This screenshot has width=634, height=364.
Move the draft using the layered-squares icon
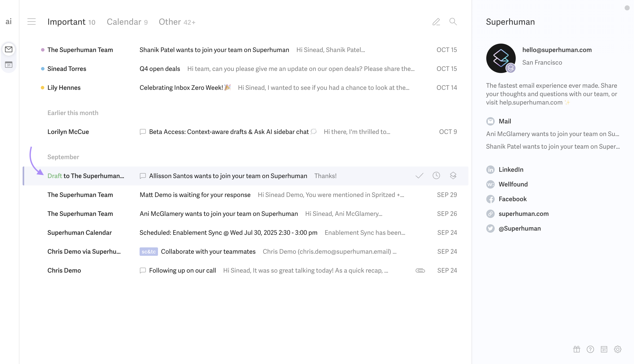tap(453, 175)
